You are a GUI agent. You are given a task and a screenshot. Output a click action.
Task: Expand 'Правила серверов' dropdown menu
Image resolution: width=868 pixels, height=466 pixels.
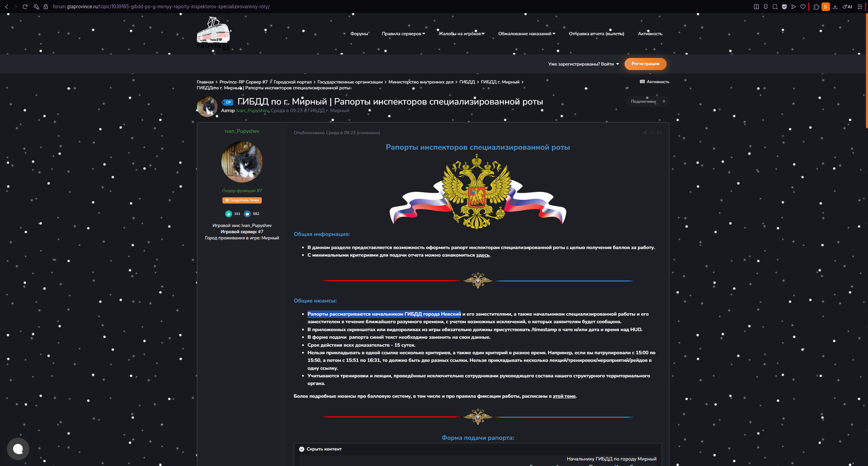click(403, 34)
